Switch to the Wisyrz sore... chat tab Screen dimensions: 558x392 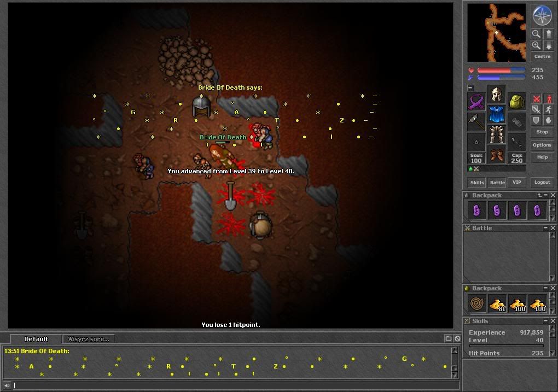(89, 339)
